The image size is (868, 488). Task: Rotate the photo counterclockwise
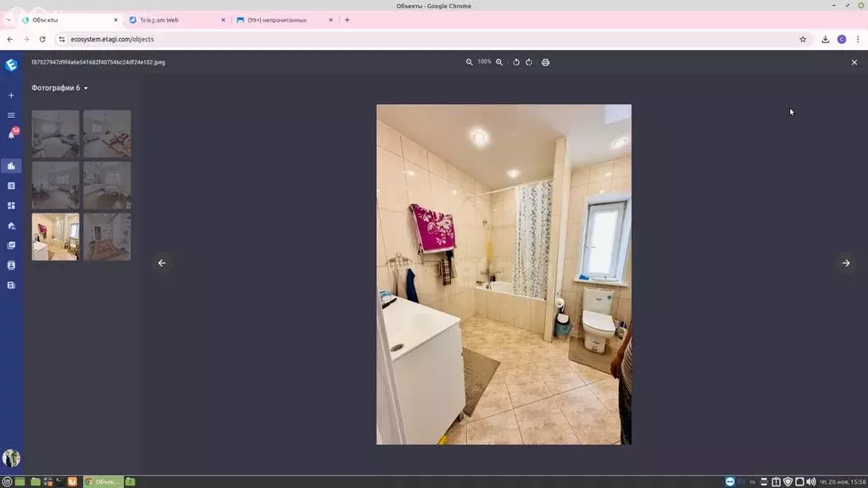pyautogui.click(x=516, y=62)
